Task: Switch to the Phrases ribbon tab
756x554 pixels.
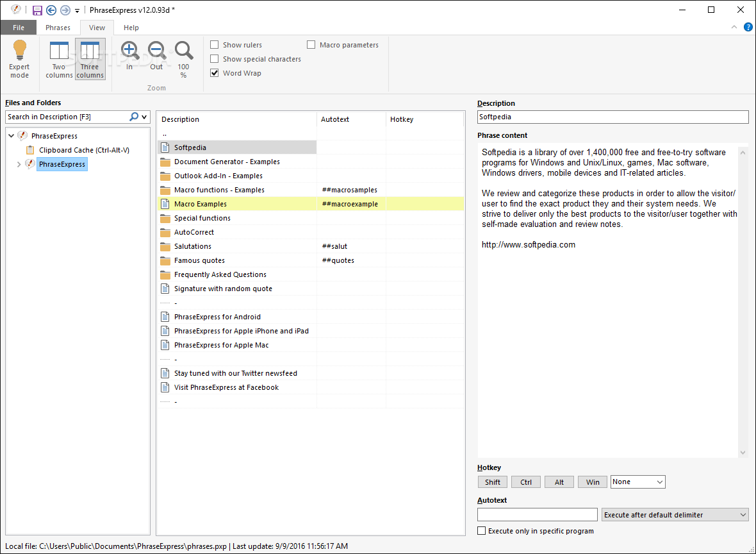Action: (58, 28)
